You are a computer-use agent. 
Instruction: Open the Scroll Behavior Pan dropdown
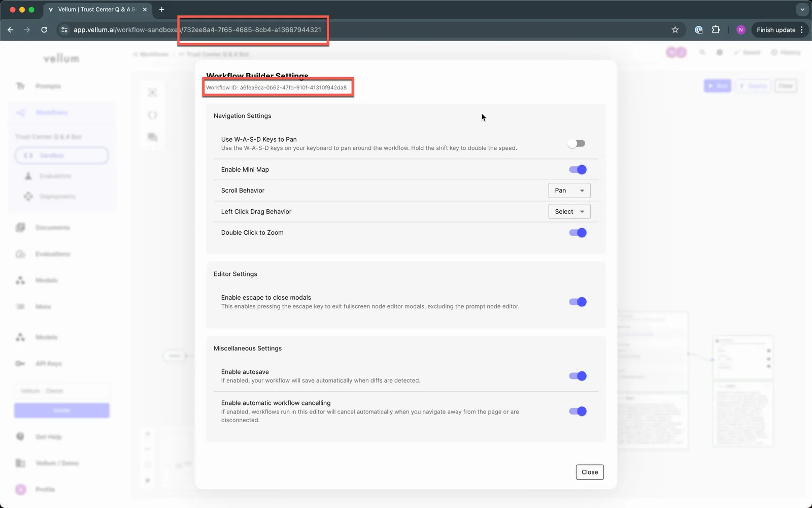pyautogui.click(x=569, y=190)
